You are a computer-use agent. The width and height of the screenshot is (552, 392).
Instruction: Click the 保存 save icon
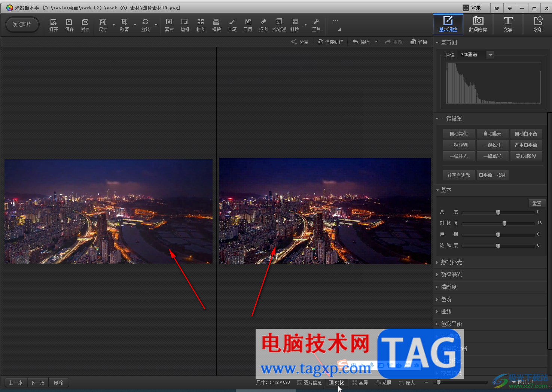pyautogui.click(x=69, y=25)
